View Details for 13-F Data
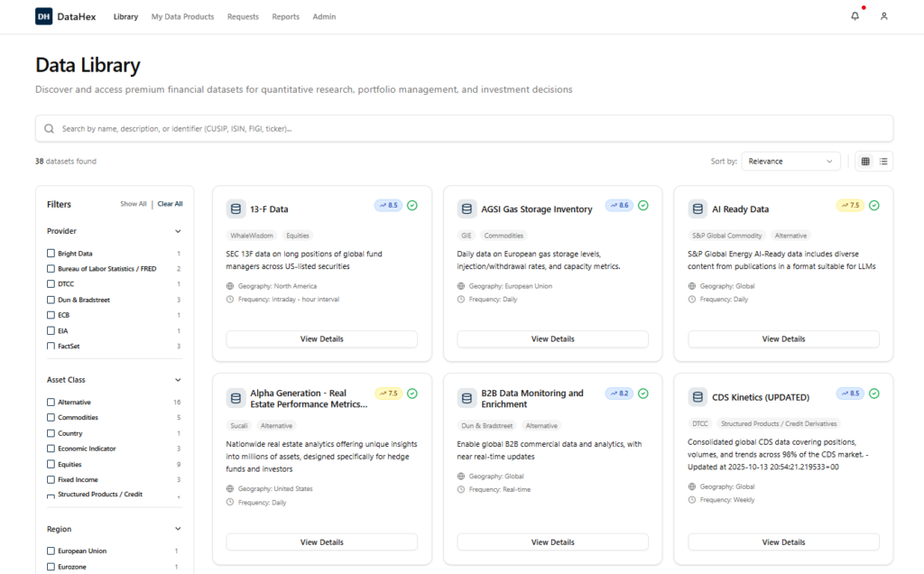Viewport: 924px width, 574px height. click(x=322, y=338)
